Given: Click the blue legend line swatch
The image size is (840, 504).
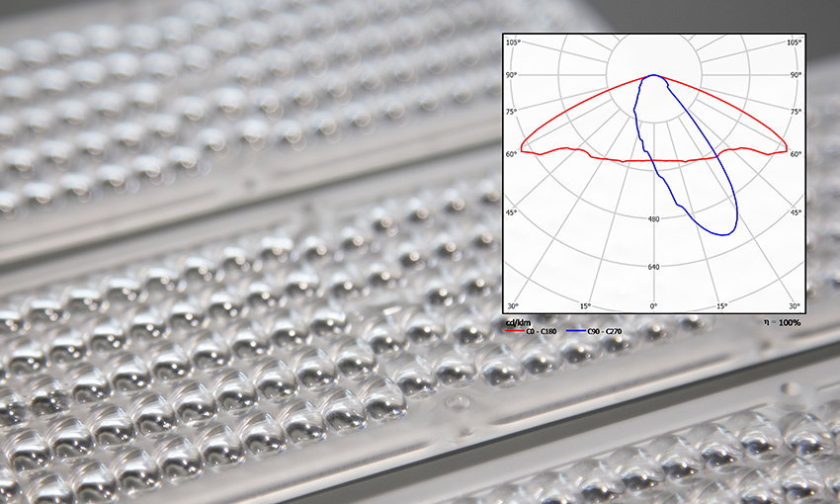Looking at the screenshot, I should point(574,332).
